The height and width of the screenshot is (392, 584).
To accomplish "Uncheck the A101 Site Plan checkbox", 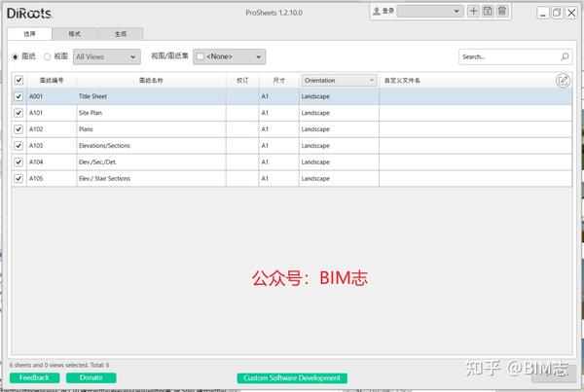I will click(18, 113).
